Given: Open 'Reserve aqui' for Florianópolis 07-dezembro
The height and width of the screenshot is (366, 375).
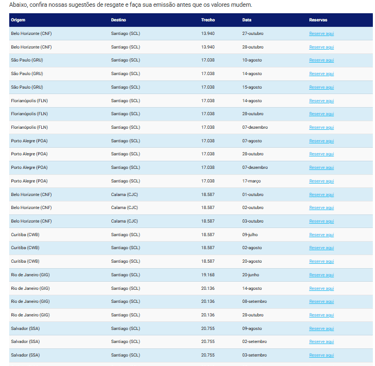Looking at the screenshot, I should [x=321, y=128].
